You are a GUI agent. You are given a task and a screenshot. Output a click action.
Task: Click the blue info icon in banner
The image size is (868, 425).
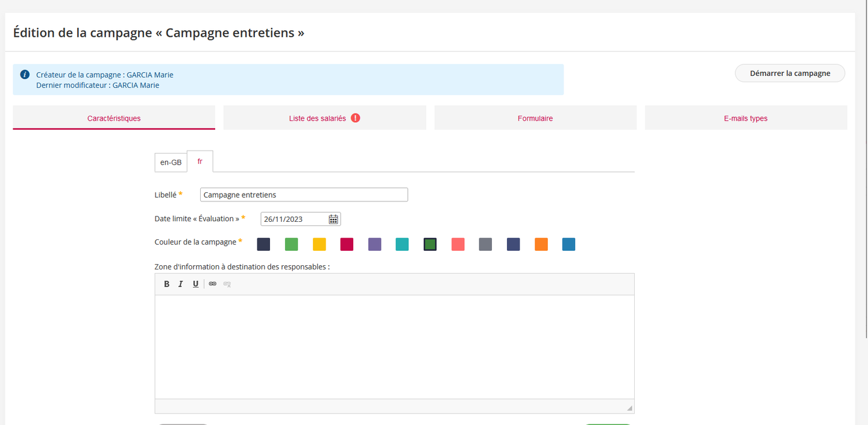25,75
